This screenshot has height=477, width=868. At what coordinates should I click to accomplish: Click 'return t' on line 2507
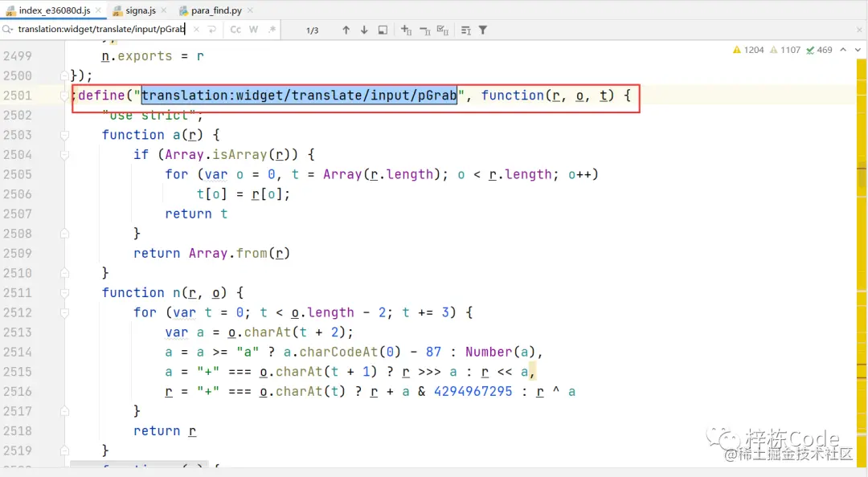(196, 214)
